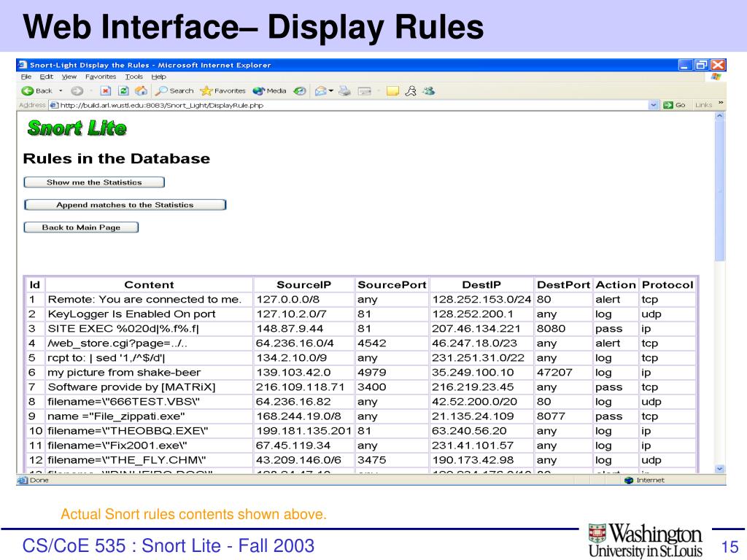Open the Help menu

point(158,77)
